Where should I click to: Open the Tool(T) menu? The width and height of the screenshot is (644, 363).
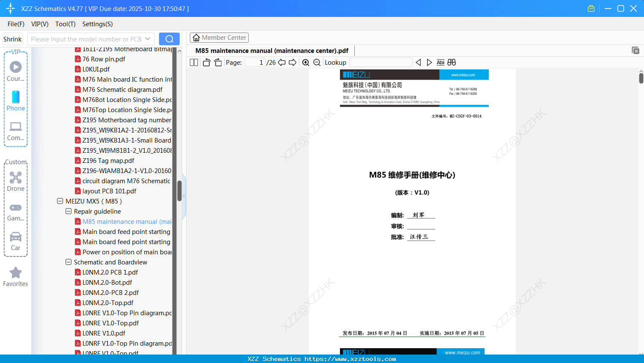pos(65,24)
